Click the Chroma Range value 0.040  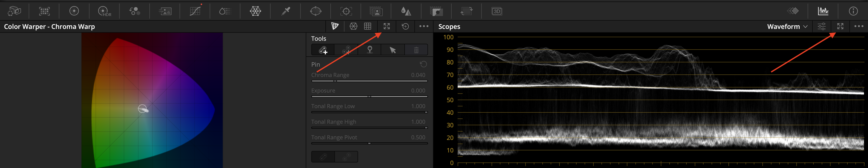418,75
